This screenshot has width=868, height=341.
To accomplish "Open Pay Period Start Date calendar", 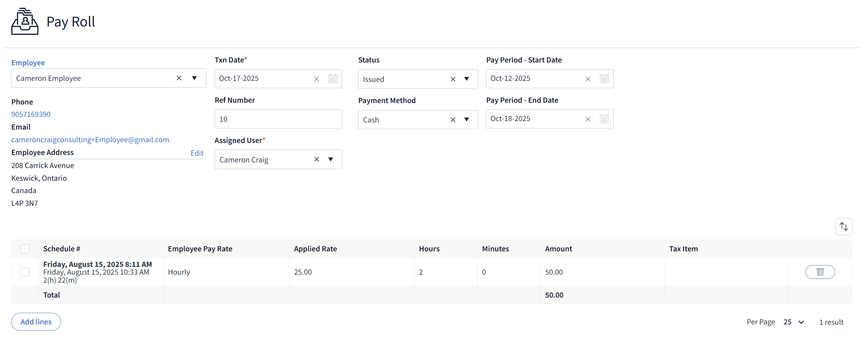I will pos(604,79).
